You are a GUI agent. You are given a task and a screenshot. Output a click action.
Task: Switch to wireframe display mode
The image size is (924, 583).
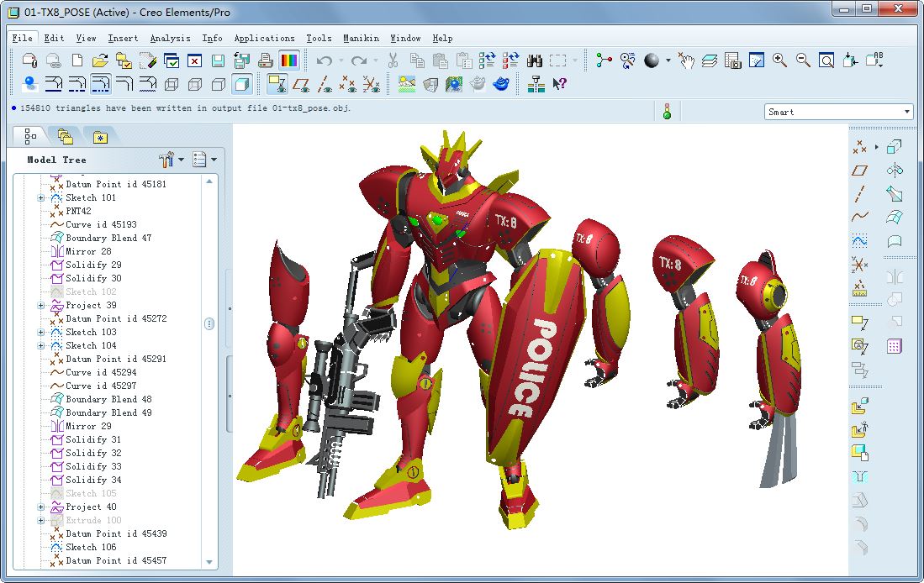pyautogui.click(x=172, y=84)
